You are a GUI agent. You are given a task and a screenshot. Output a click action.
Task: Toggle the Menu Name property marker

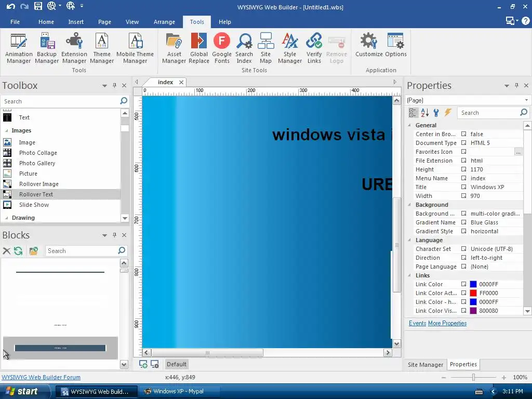463,178
